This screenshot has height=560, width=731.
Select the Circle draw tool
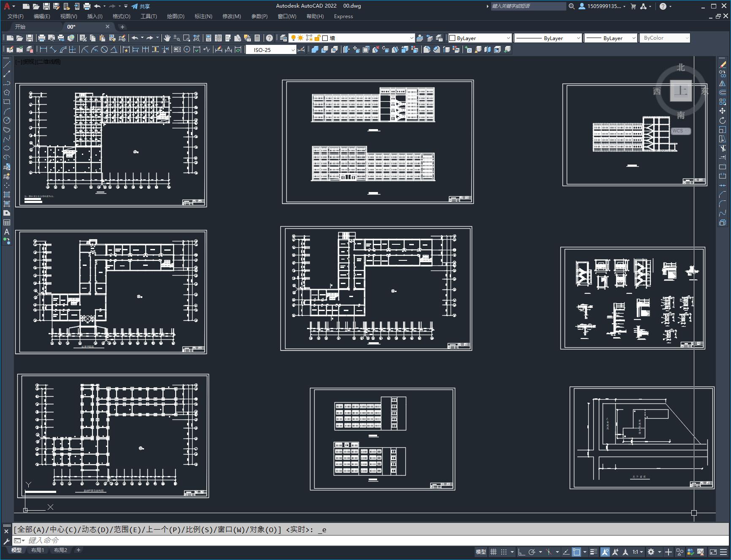pos(7,120)
